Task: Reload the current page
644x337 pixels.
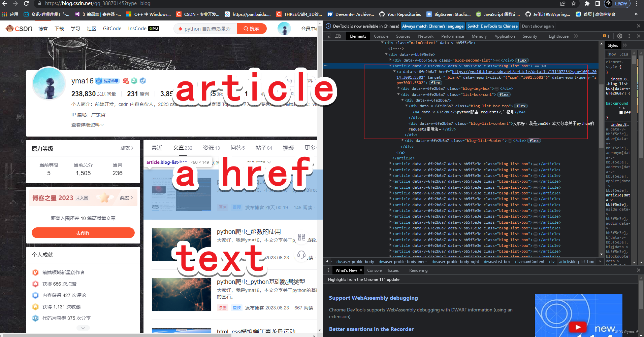Action: click(x=26, y=3)
